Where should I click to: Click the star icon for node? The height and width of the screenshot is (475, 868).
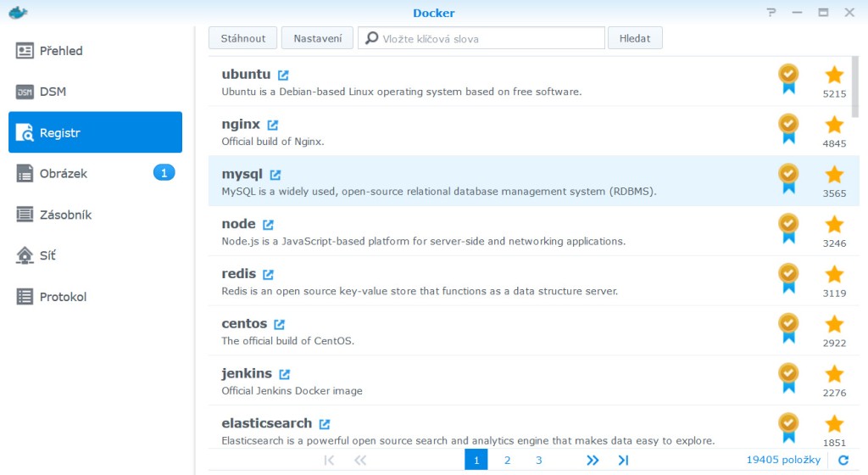pos(834,224)
